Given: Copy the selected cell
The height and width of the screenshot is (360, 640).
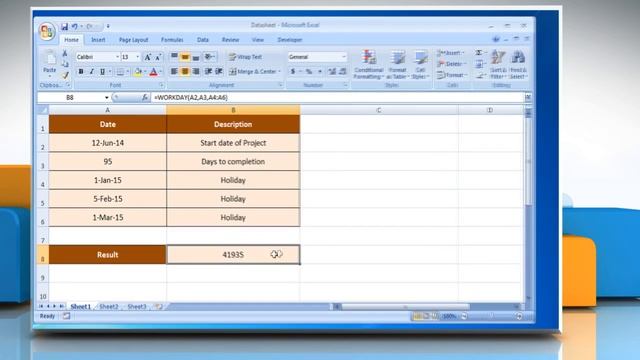Looking at the screenshot, I should (65, 64).
